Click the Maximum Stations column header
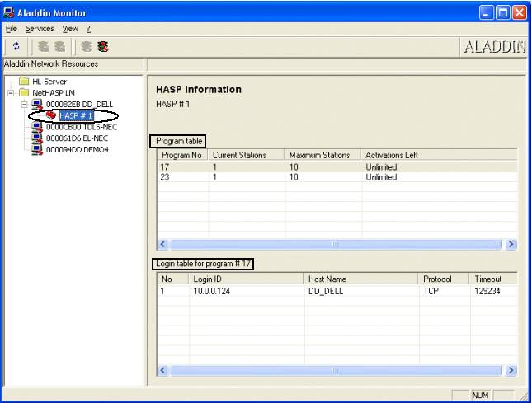This screenshot has width=532, height=403. click(x=322, y=155)
